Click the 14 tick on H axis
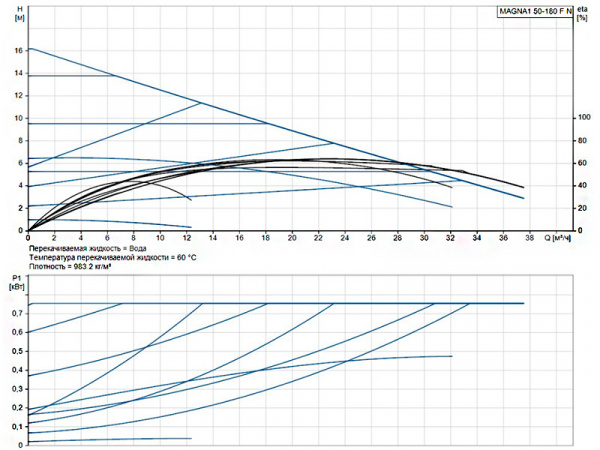This screenshot has height=450, width=600. [17, 73]
